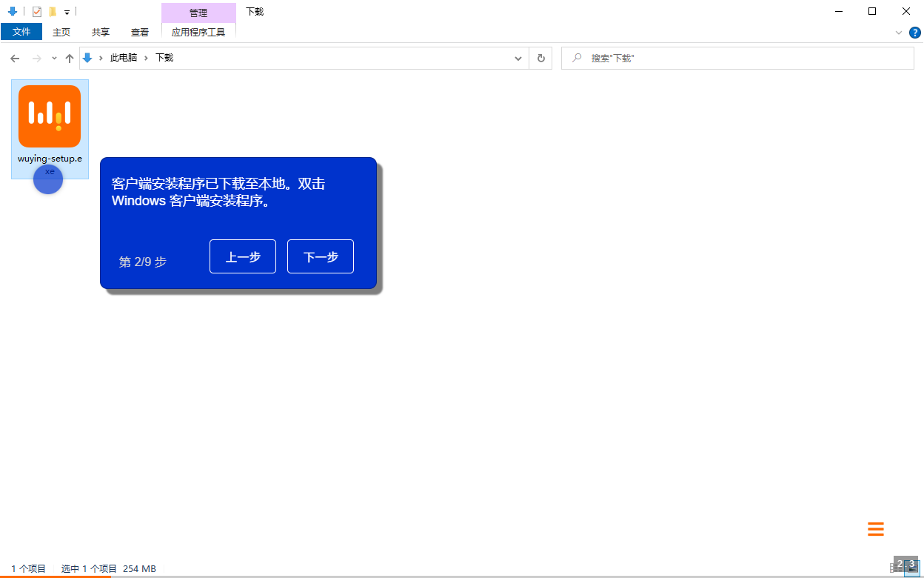The width and height of the screenshot is (924, 578).
Task: Open the 文件 menu
Action: tap(21, 32)
